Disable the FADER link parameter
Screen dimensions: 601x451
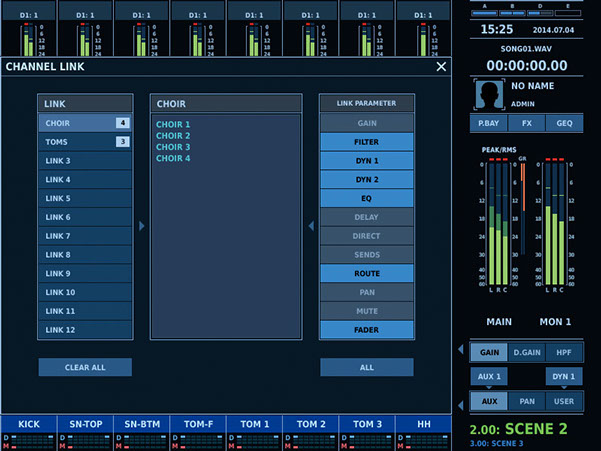(366, 329)
